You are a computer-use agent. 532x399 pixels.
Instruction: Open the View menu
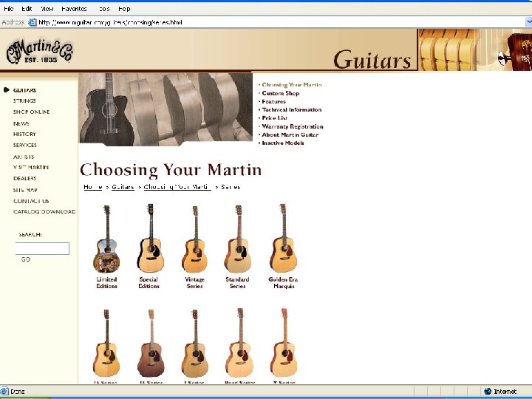(x=47, y=9)
